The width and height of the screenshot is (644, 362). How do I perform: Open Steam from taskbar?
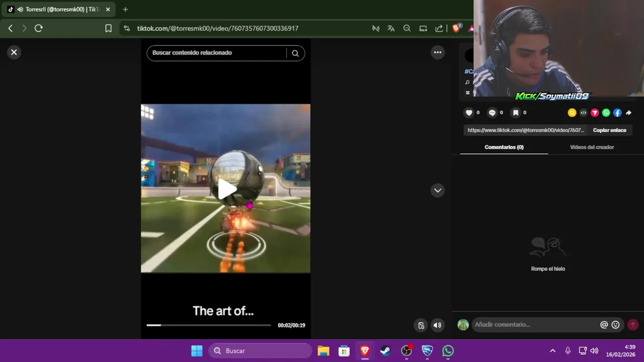pyautogui.click(x=385, y=351)
